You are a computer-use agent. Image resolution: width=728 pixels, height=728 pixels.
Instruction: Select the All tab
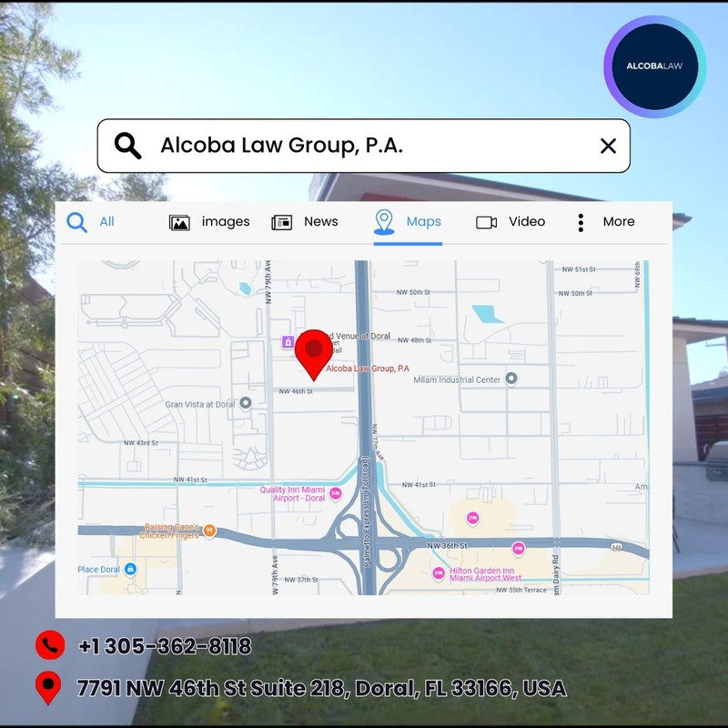tap(106, 221)
